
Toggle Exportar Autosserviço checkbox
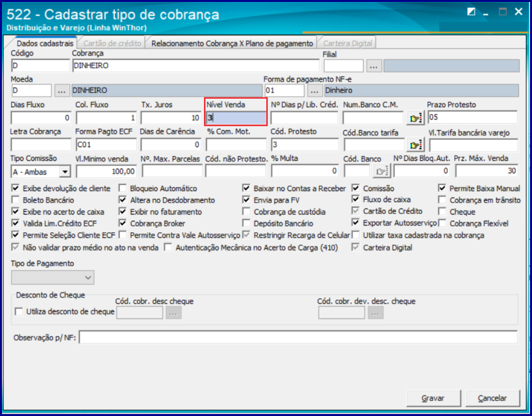(355, 223)
